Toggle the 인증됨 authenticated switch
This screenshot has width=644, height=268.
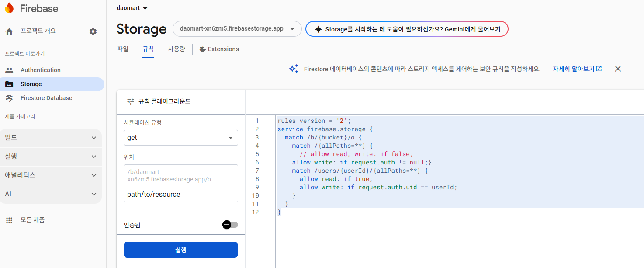(x=230, y=225)
